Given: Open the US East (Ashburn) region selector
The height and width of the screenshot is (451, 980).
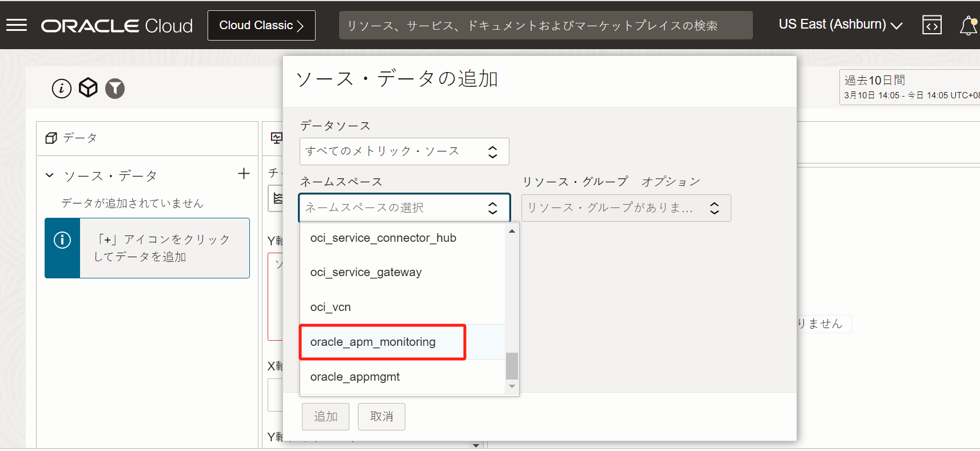Looking at the screenshot, I should (x=840, y=25).
